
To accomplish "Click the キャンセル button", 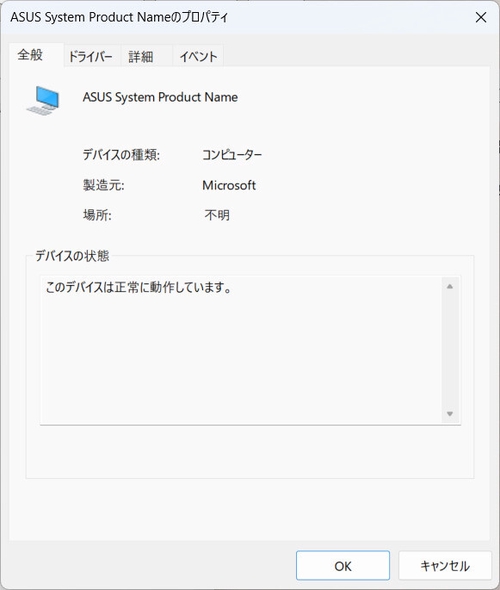I will point(445,566).
